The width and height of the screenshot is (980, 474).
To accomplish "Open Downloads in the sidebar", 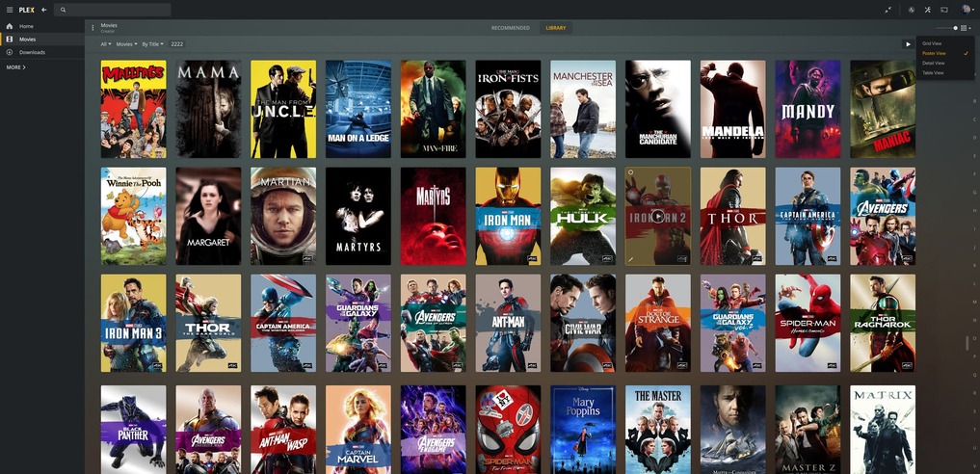I will [x=41, y=52].
